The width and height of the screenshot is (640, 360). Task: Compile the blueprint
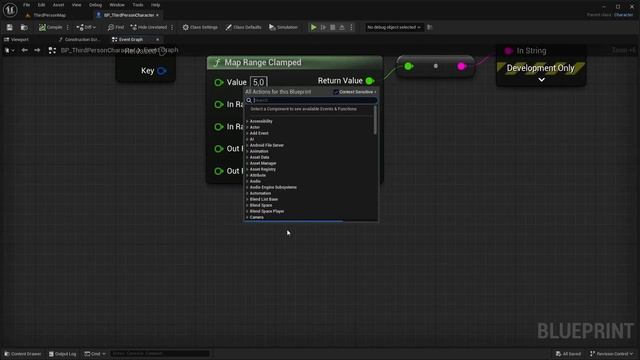51,27
